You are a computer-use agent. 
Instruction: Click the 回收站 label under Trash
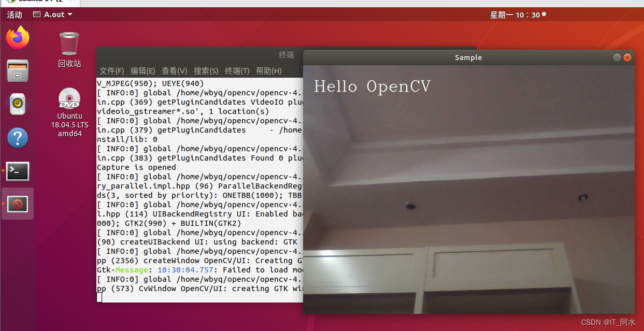[69, 64]
